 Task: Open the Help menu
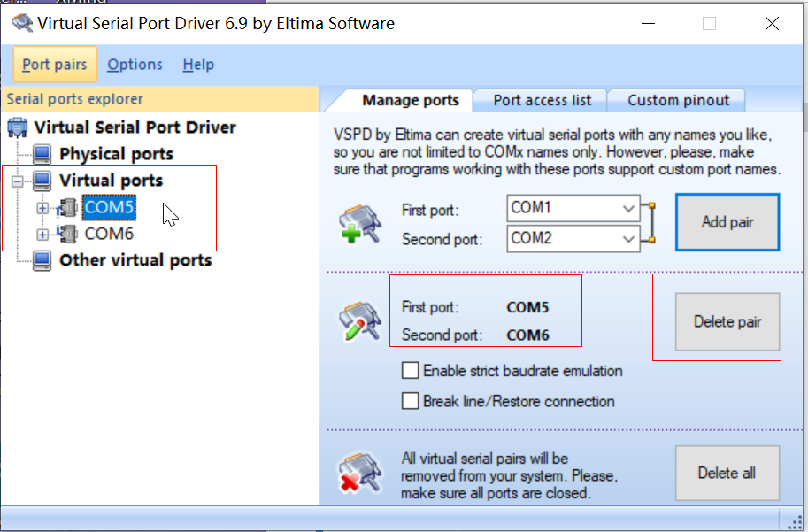point(198,65)
